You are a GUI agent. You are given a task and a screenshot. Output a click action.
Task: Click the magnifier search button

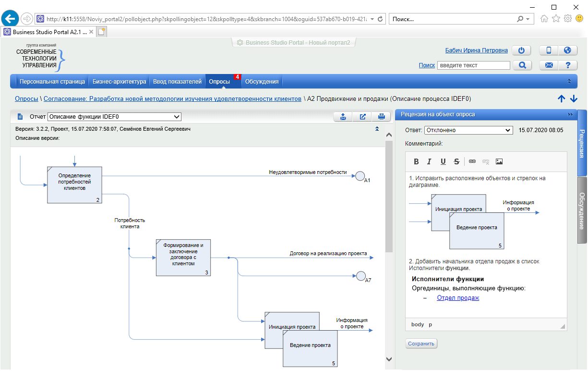522,65
